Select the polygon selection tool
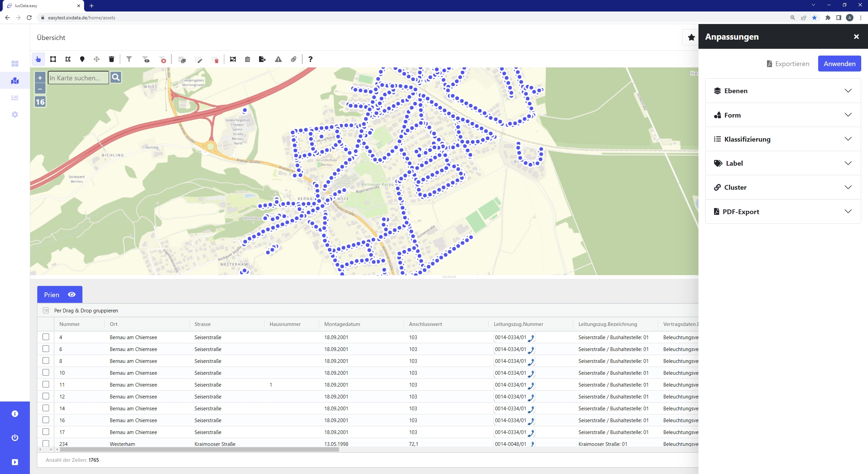 [x=68, y=59]
